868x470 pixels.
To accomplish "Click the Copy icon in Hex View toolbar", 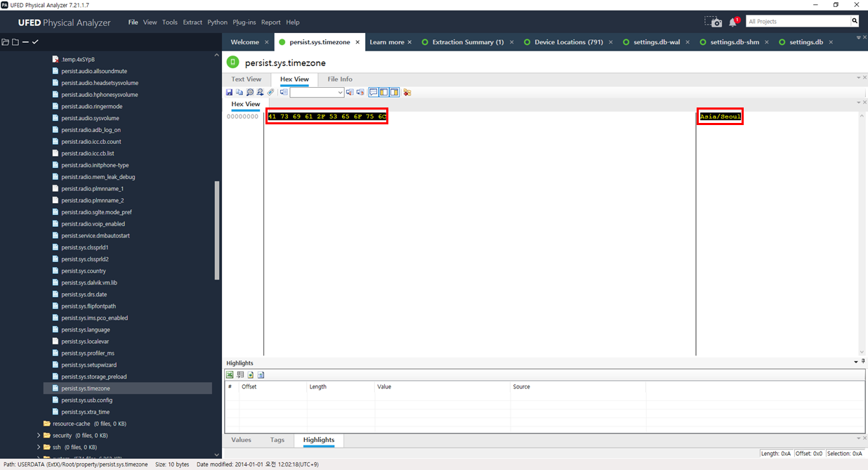I will 239,92.
